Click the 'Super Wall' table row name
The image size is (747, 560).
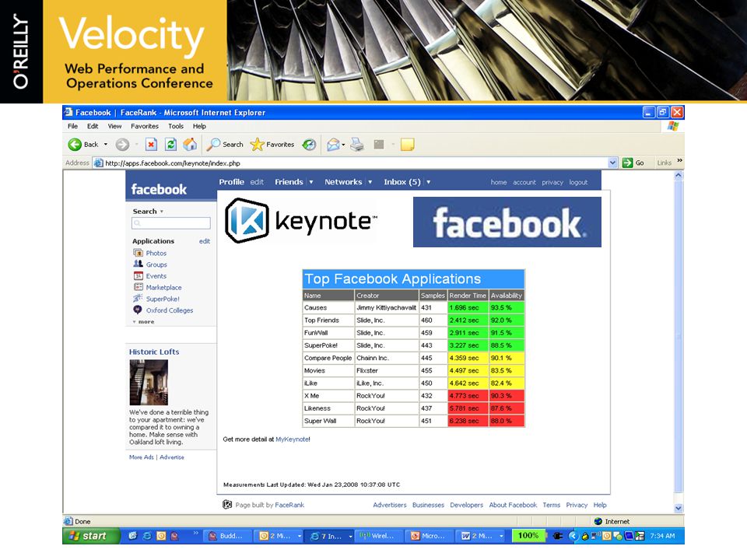[320, 421]
